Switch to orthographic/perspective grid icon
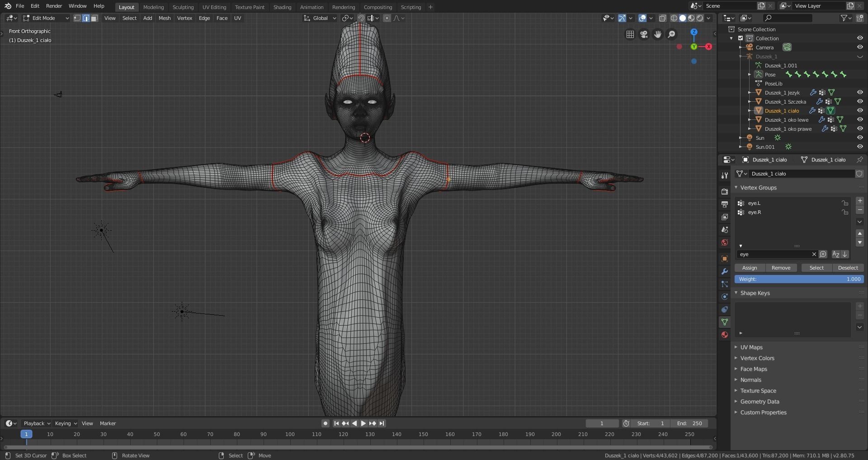Viewport: 868px width, 460px height. 630,34
